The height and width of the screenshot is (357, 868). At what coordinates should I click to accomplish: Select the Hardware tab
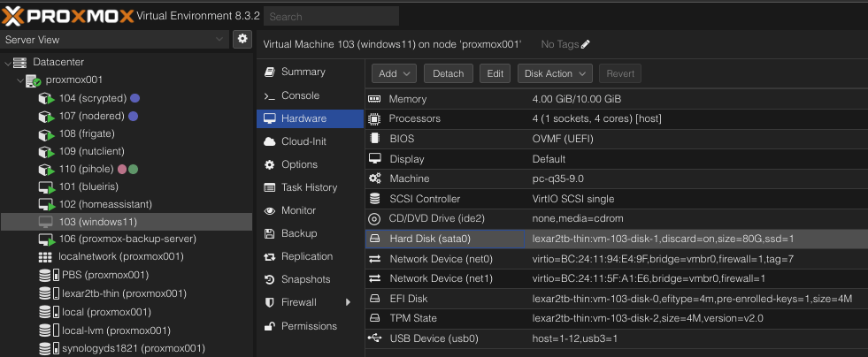pos(310,118)
